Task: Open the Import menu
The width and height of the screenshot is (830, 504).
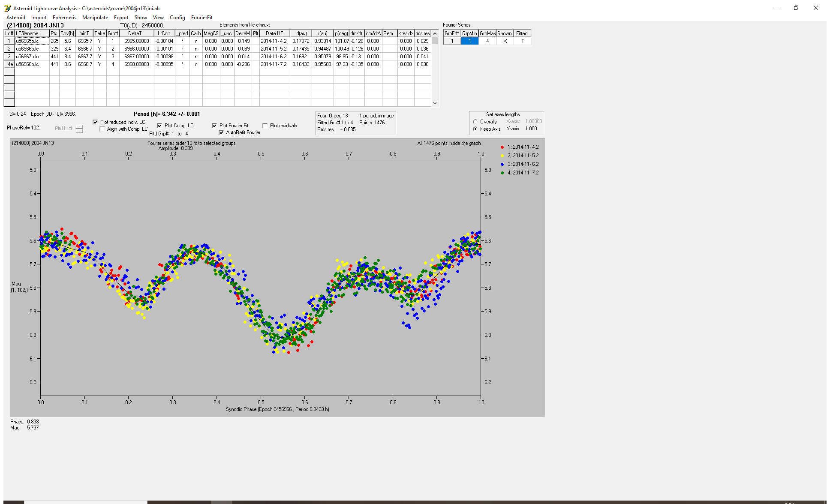Action: pyautogui.click(x=39, y=18)
